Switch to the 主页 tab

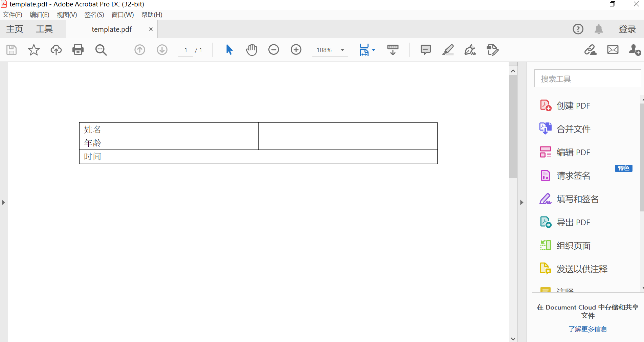(15, 29)
